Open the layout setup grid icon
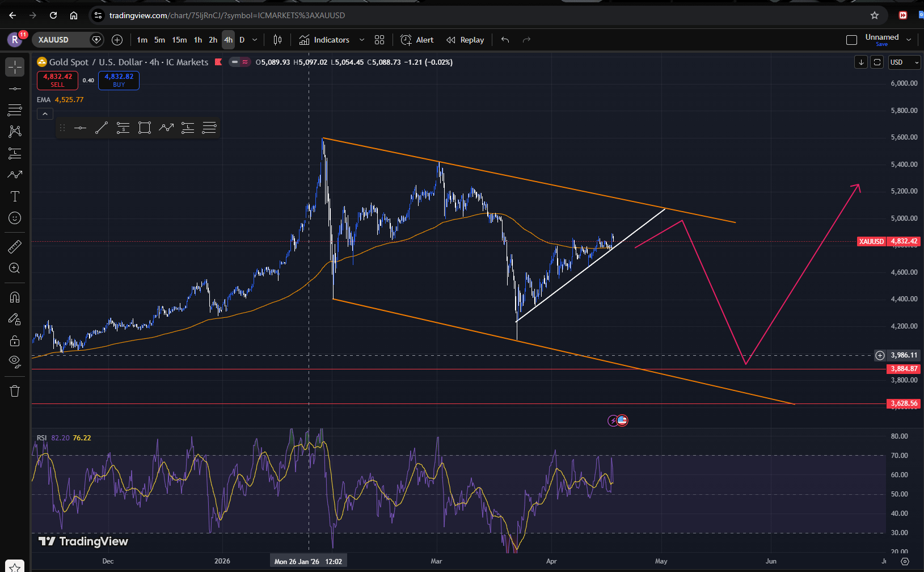 [x=379, y=40]
